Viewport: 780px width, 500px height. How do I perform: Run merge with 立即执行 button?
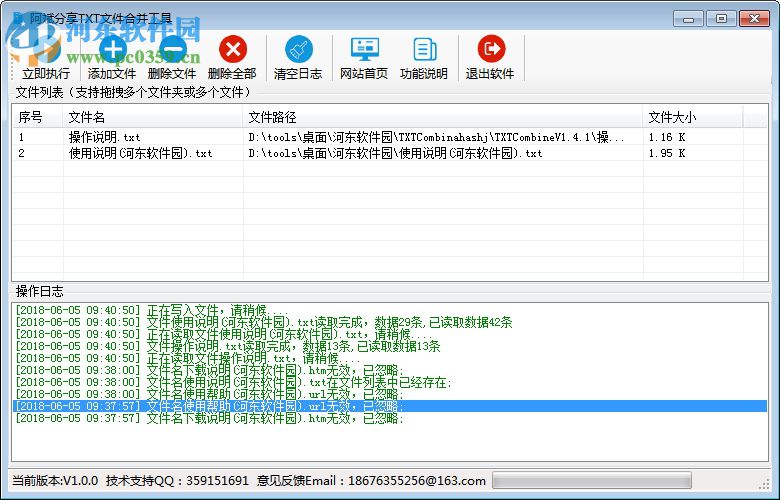point(46,57)
